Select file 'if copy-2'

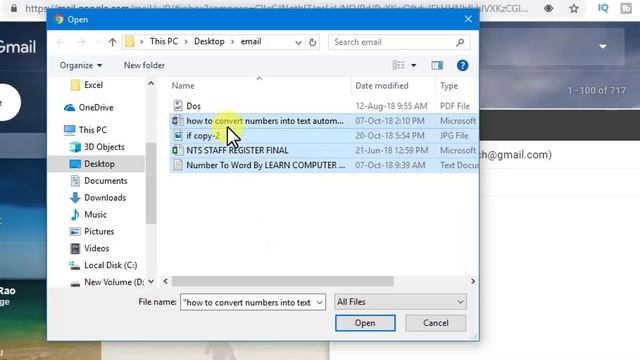(203, 136)
